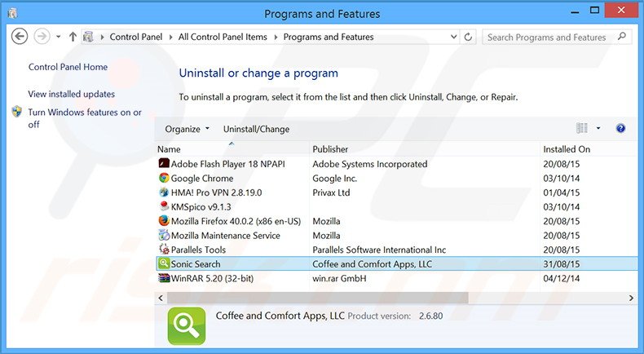The image size is (644, 354).
Task: Select the Sonic Search row icon
Action: pyautogui.click(x=164, y=263)
